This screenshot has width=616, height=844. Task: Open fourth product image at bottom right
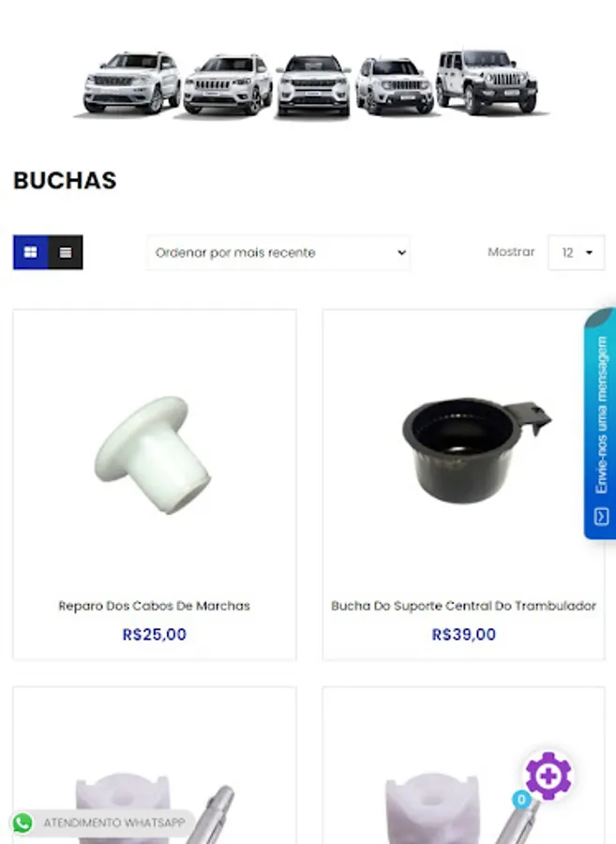[x=463, y=807]
